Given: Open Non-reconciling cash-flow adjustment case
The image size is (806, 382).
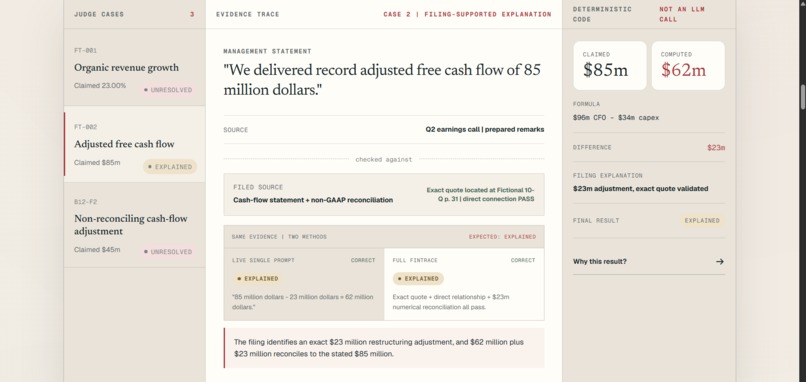Looking at the screenshot, I should pyautogui.click(x=134, y=225).
